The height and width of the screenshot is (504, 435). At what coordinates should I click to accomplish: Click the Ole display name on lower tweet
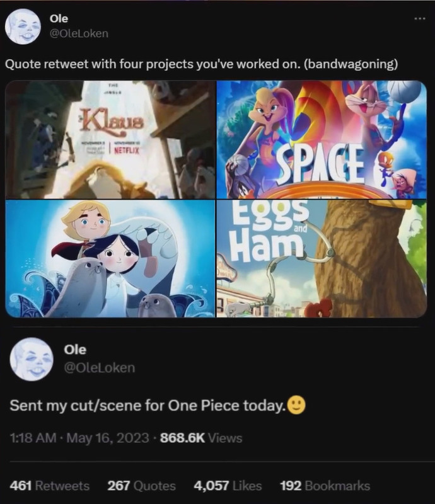click(75, 350)
